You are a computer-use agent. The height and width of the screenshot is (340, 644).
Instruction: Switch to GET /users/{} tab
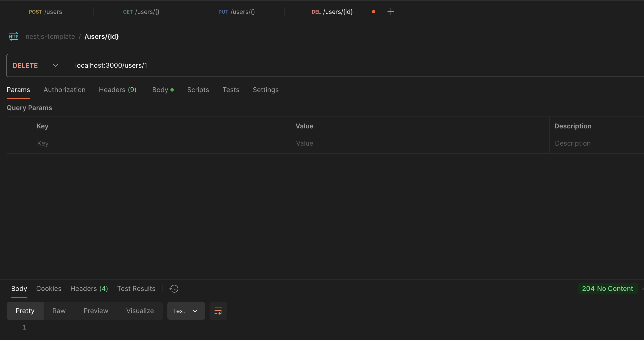(x=141, y=12)
